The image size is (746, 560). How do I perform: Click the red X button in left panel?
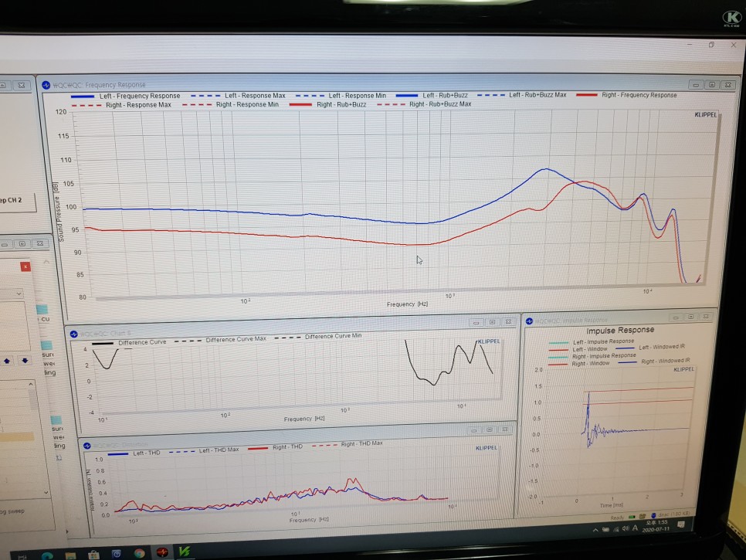click(25, 266)
